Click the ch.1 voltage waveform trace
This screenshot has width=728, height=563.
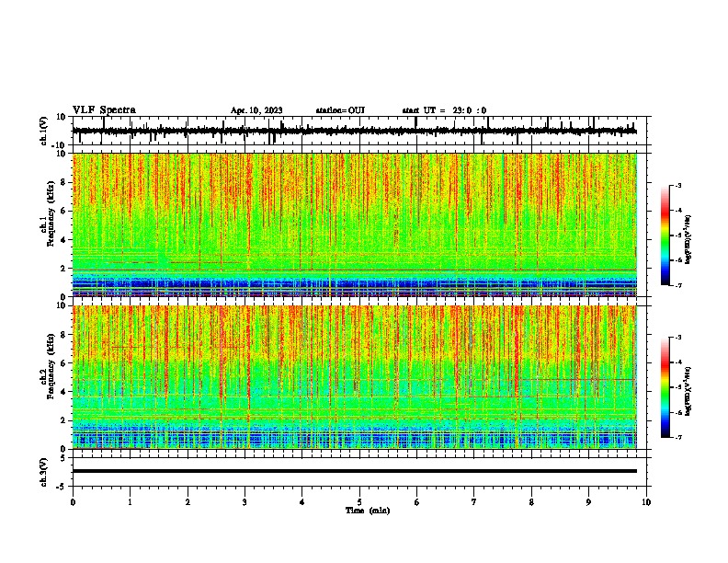[x=354, y=131]
